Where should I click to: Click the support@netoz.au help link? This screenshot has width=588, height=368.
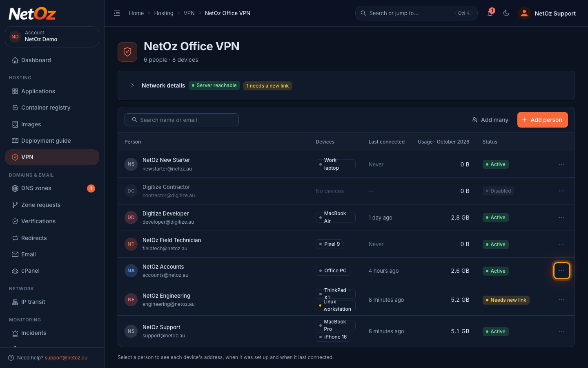pyautogui.click(x=66, y=358)
